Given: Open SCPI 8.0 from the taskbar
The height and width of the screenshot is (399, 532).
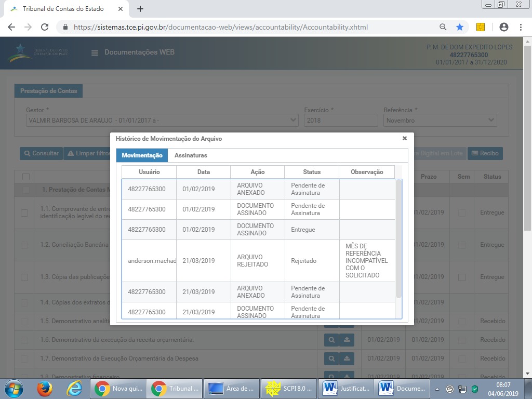Looking at the screenshot, I should point(289,388).
